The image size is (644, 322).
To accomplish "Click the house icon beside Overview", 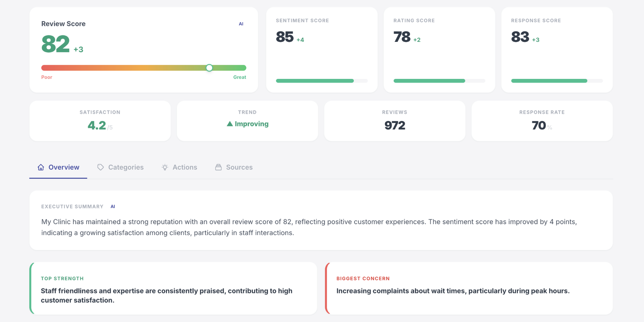I will click(41, 167).
